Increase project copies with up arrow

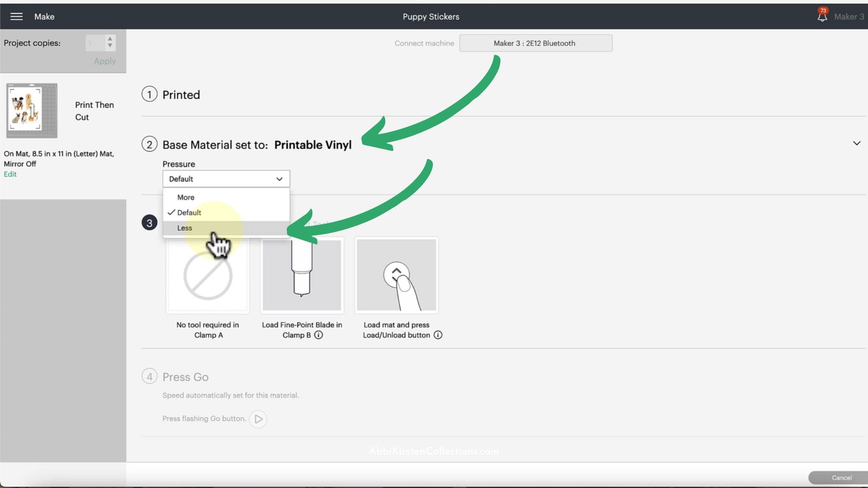pyautogui.click(x=110, y=39)
